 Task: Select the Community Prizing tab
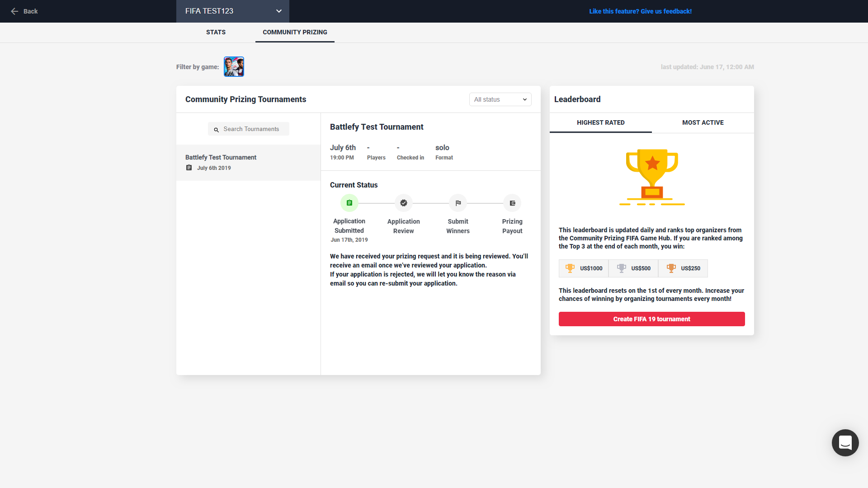click(295, 32)
